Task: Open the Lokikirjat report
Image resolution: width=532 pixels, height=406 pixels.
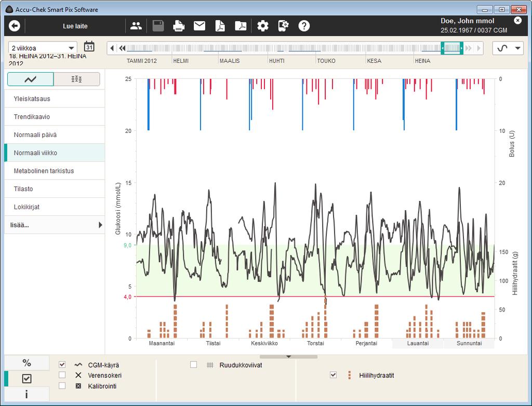Action: pyautogui.click(x=55, y=207)
